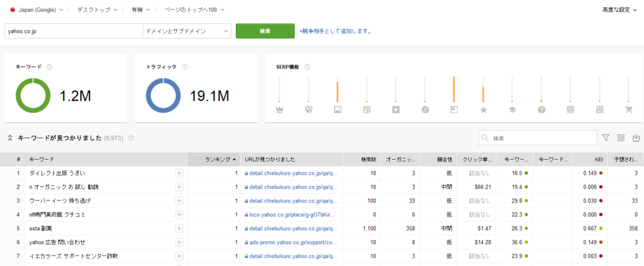Viewport: 644px width, 266px height.
Task: Click the green キーワード donut chart
Action: 33,96
